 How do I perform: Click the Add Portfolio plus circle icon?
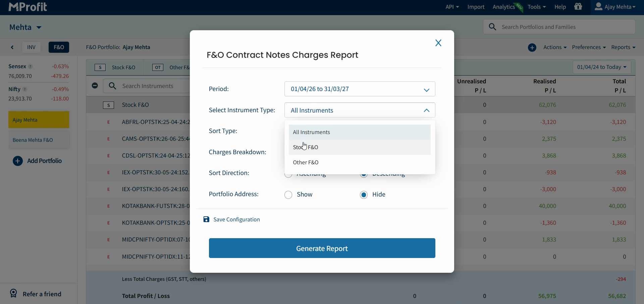(x=18, y=161)
